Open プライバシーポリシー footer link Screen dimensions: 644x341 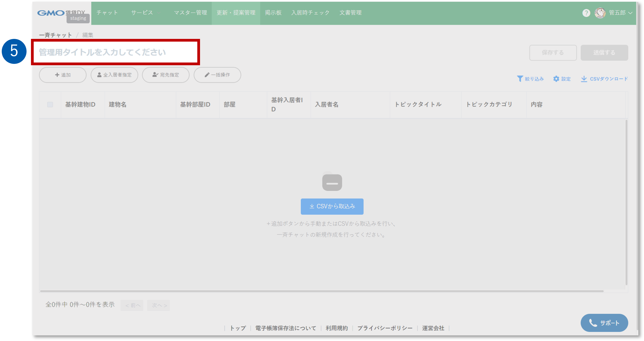[x=385, y=328]
